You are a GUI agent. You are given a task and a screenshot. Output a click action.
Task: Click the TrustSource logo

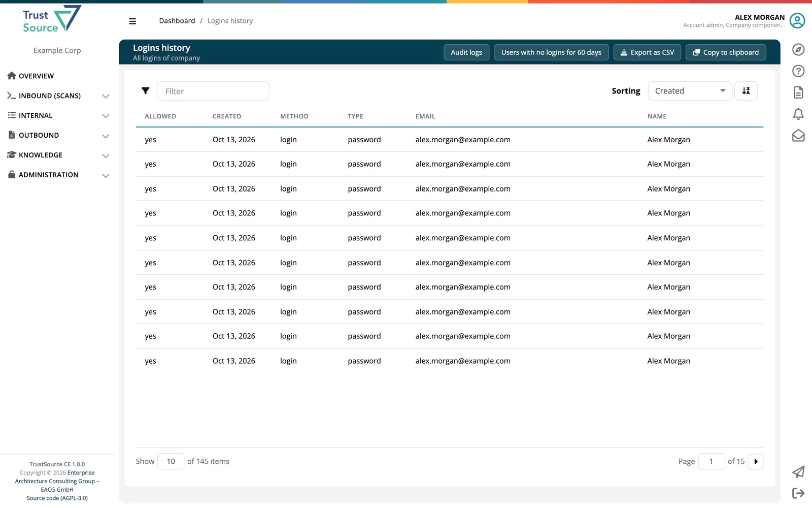click(x=52, y=19)
